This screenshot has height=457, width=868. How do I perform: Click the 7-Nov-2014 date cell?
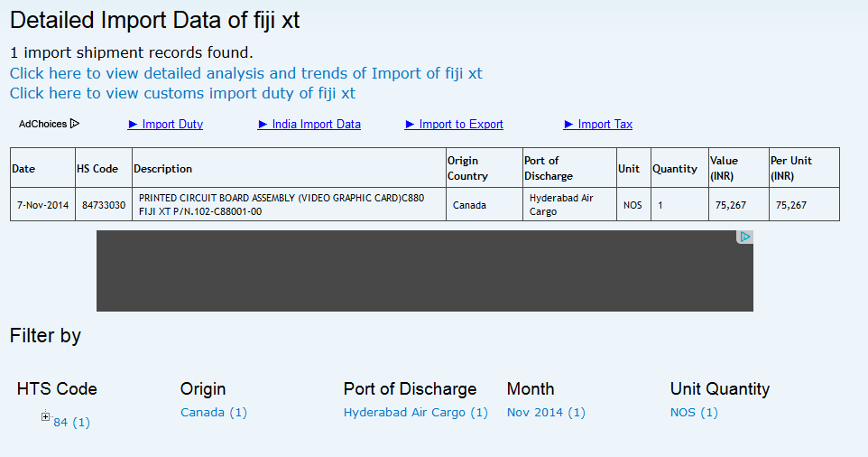tap(42, 205)
